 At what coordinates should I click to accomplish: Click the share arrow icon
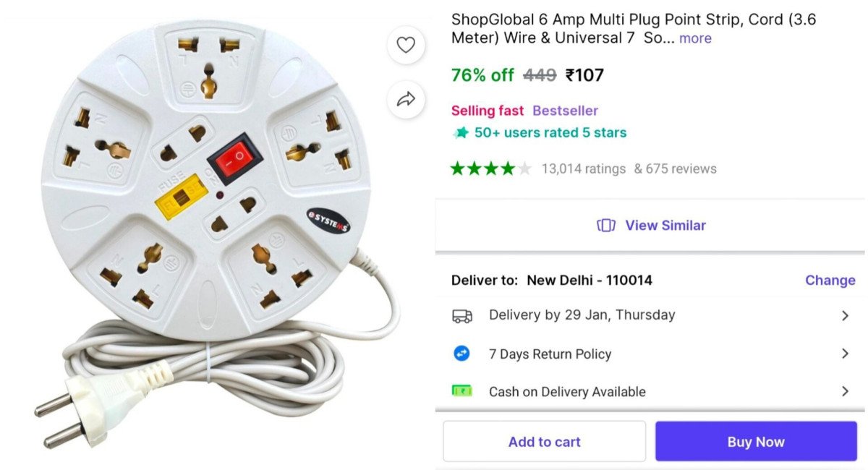pos(406,99)
